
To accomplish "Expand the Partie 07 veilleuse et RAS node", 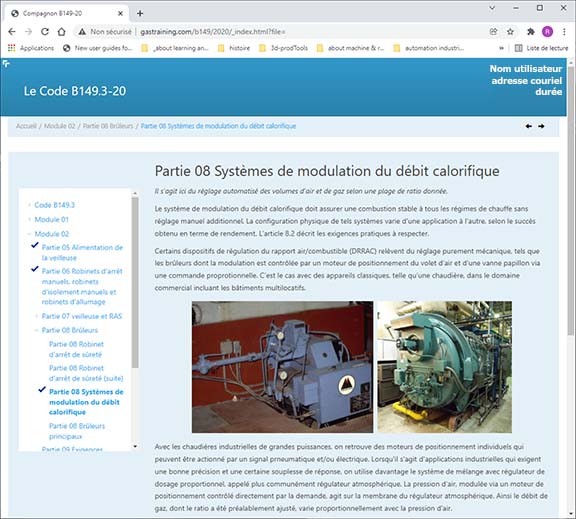I will pos(36,316).
